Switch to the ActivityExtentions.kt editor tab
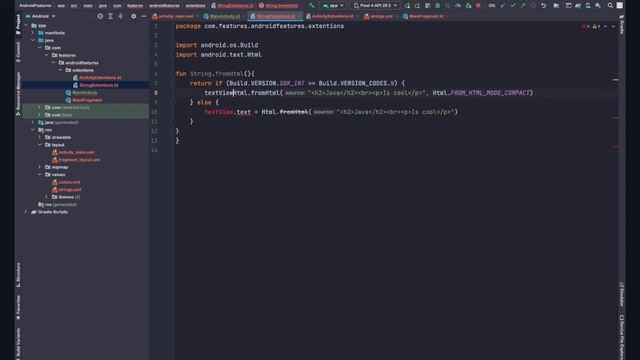Viewport: 640px width, 360px height. [332, 16]
